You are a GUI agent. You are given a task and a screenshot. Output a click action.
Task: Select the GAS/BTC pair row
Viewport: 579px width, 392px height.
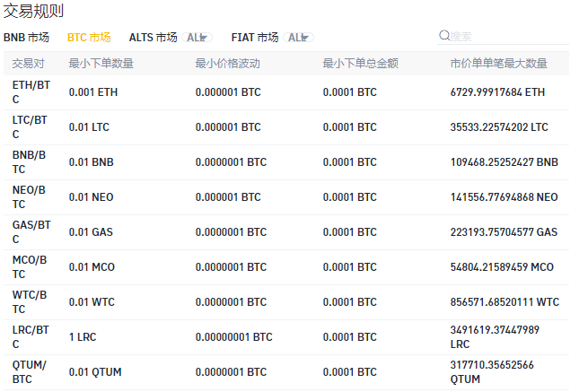tap(31, 232)
